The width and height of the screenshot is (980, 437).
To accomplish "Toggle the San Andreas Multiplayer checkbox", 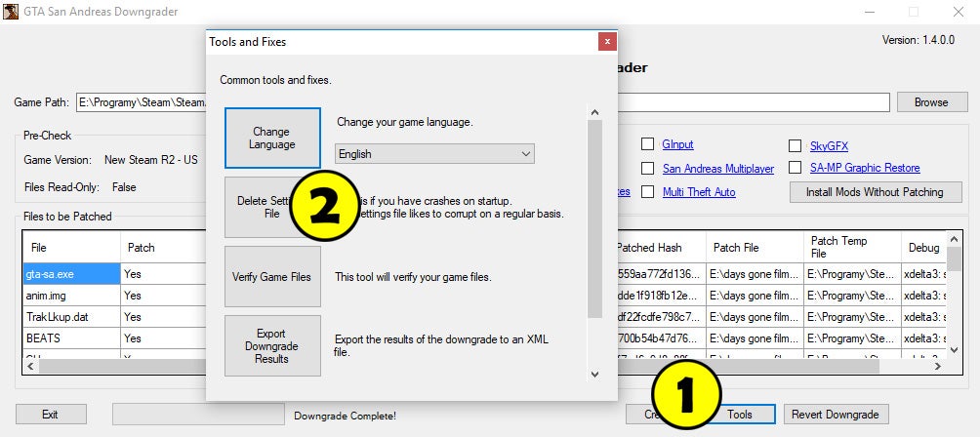I will (x=647, y=168).
